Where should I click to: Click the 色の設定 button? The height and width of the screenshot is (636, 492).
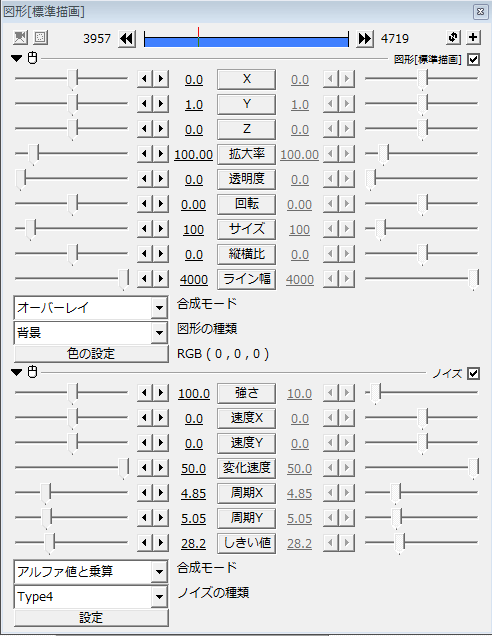click(x=91, y=354)
